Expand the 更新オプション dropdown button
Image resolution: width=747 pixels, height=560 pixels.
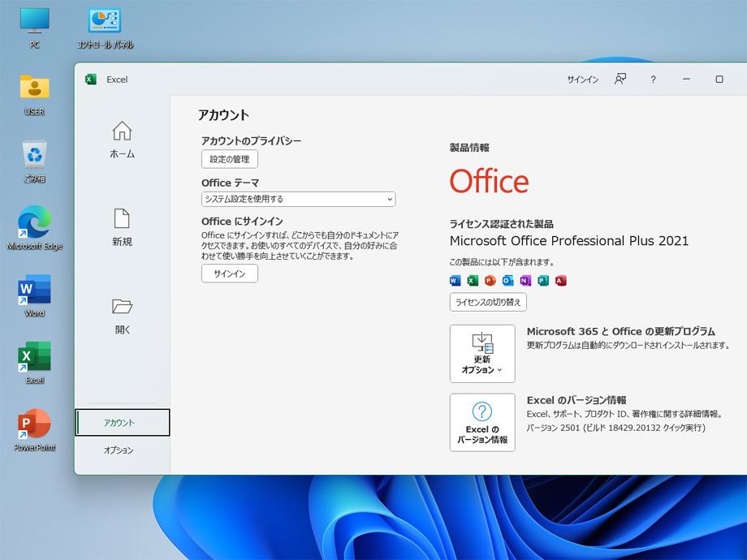click(482, 354)
